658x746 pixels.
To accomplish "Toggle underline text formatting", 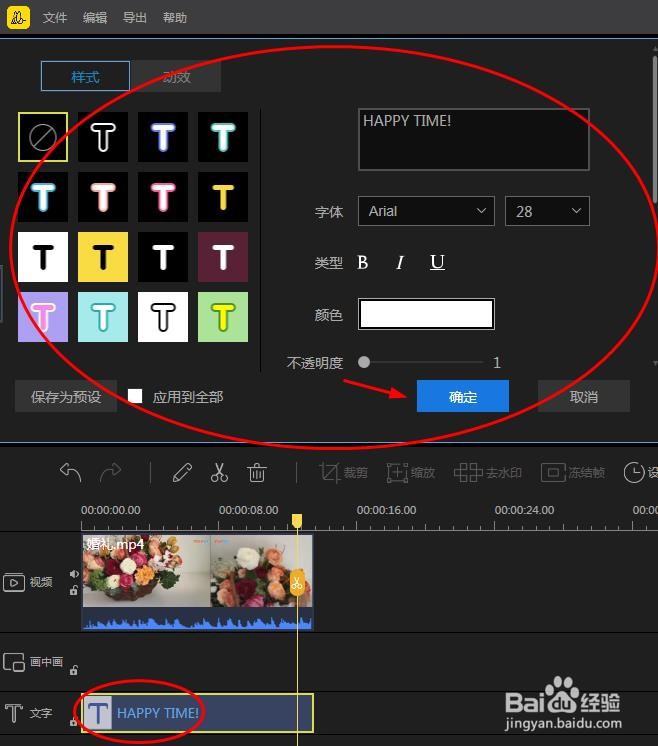I will click(437, 262).
